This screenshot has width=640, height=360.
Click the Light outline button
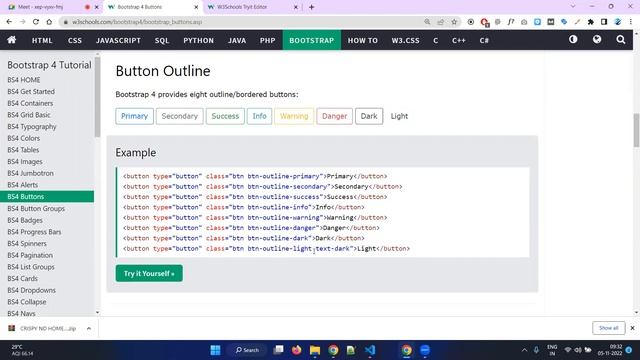tap(399, 116)
